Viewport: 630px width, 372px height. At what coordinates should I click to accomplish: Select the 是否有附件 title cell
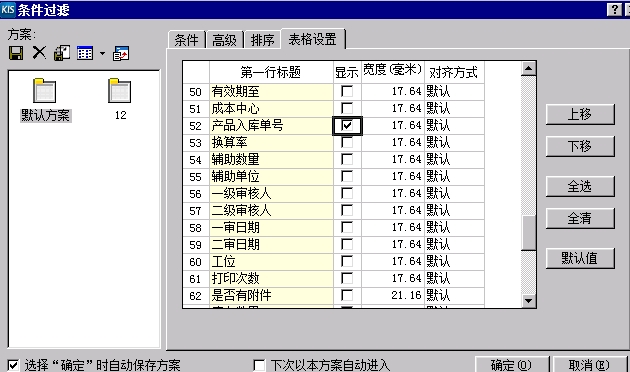(271, 296)
